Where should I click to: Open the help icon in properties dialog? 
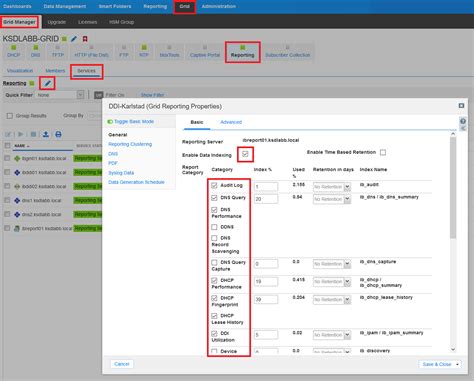[x=463, y=121]
